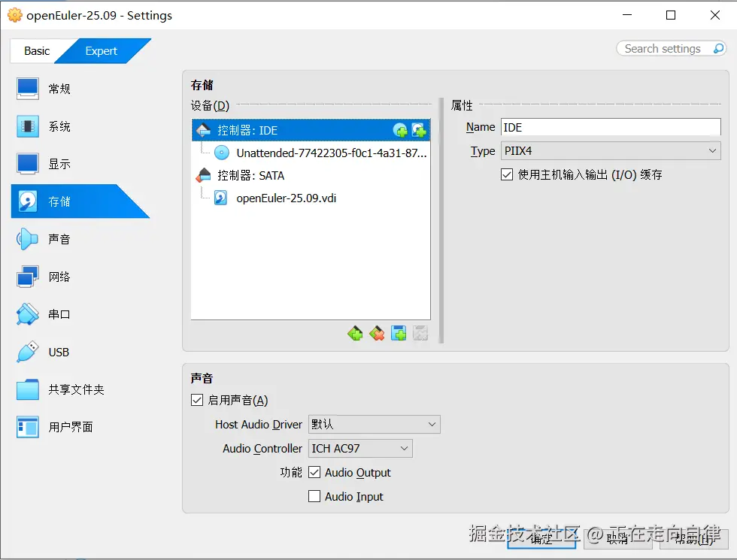Click the 存储 section heading
This screenshot has width=737, height=560.
(x=202, y=85)
